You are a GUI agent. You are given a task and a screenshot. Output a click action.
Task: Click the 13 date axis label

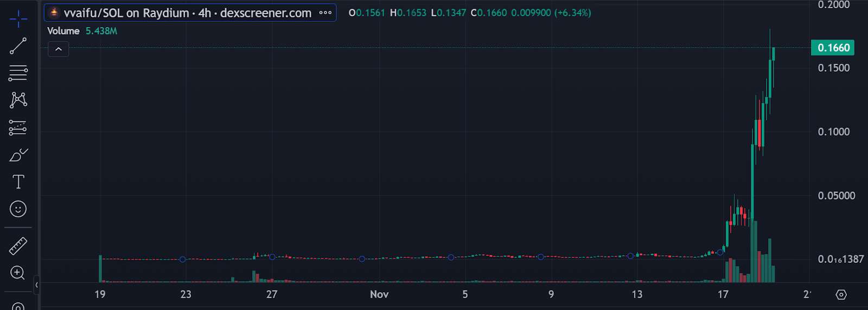click(637, 294)
